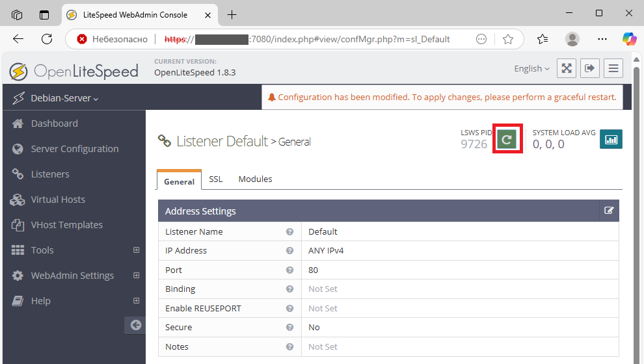Image resolution: width=644 pixels, height=364 pixels.
Task: Open the real-time stats chart icon
Action: [x=611, y=139]
